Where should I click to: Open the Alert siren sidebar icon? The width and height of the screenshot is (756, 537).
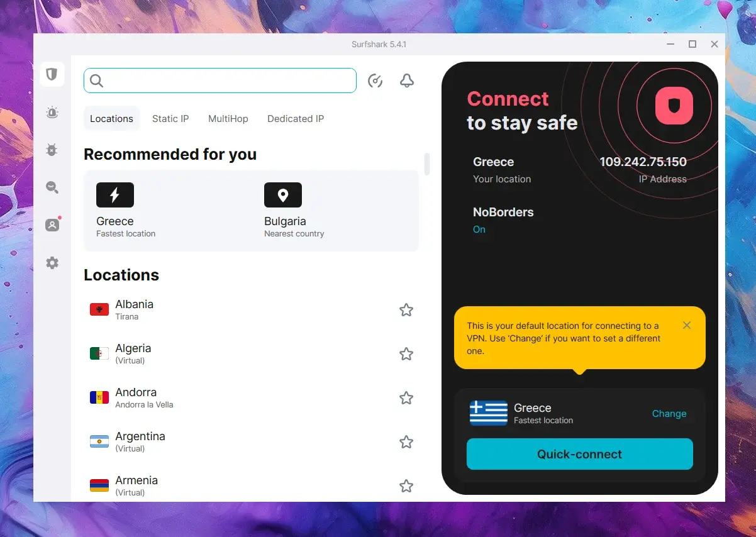[52, 113]
